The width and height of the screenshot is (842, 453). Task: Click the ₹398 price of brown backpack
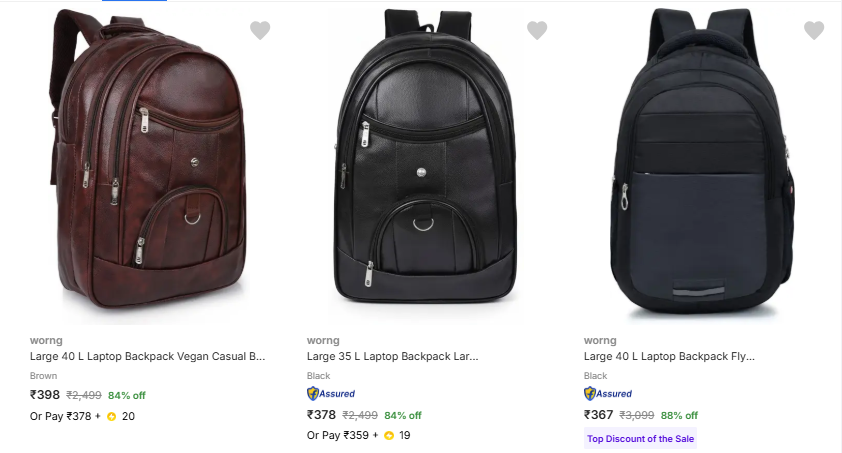(45, 395)
